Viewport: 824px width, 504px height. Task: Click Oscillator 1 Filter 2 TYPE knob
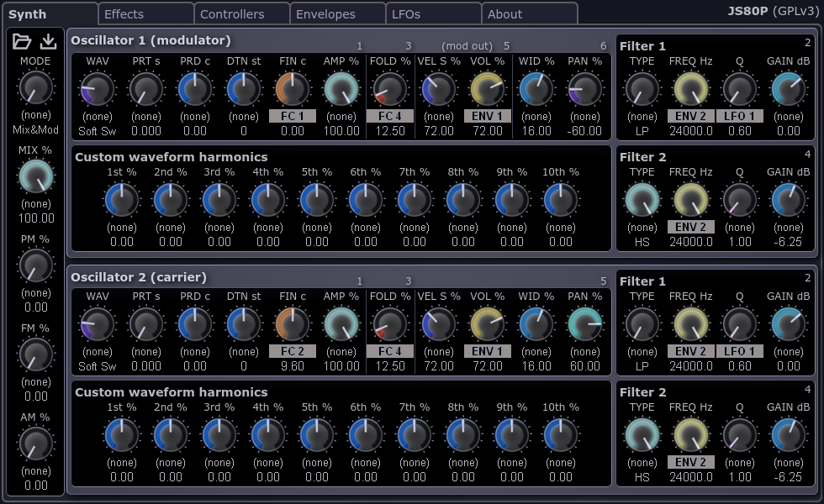642,200
